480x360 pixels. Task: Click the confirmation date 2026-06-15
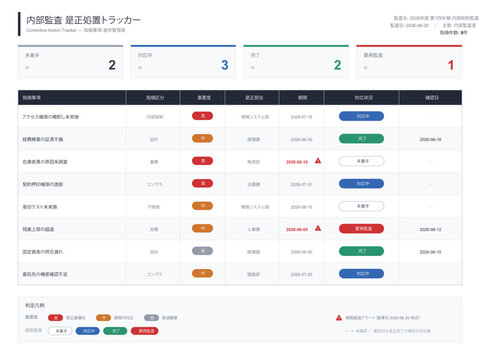pos(430,252)
